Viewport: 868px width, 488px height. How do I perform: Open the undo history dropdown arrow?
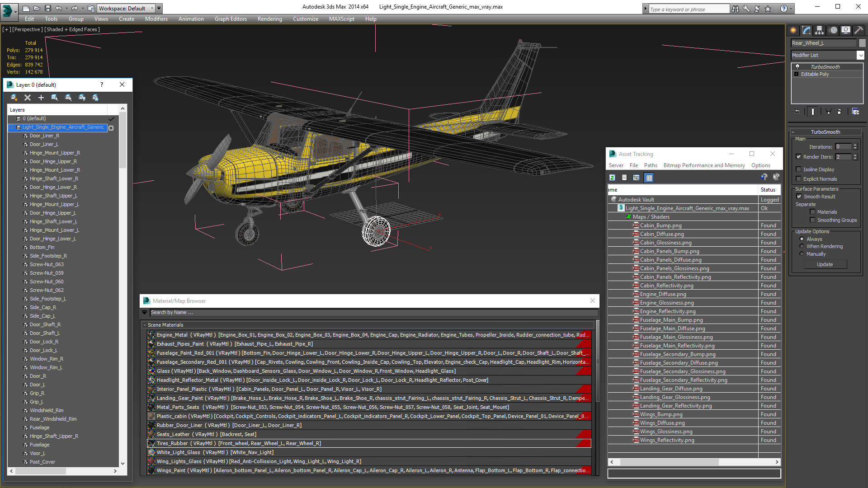[66, 8]
